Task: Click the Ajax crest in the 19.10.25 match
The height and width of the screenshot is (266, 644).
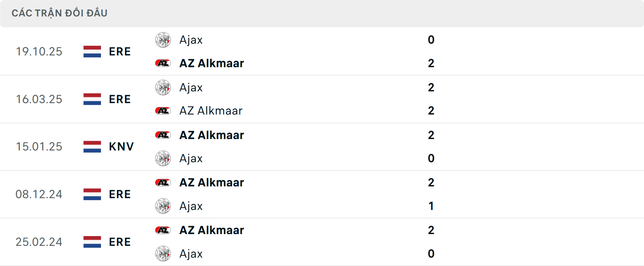Action: pos(163,40)
